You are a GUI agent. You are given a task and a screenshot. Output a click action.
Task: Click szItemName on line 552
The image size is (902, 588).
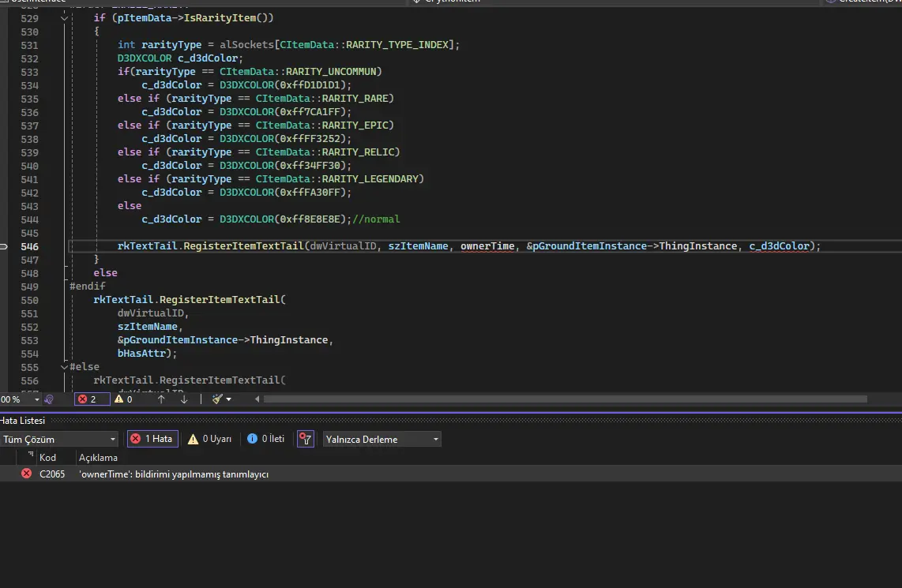(x=147, y=327)
